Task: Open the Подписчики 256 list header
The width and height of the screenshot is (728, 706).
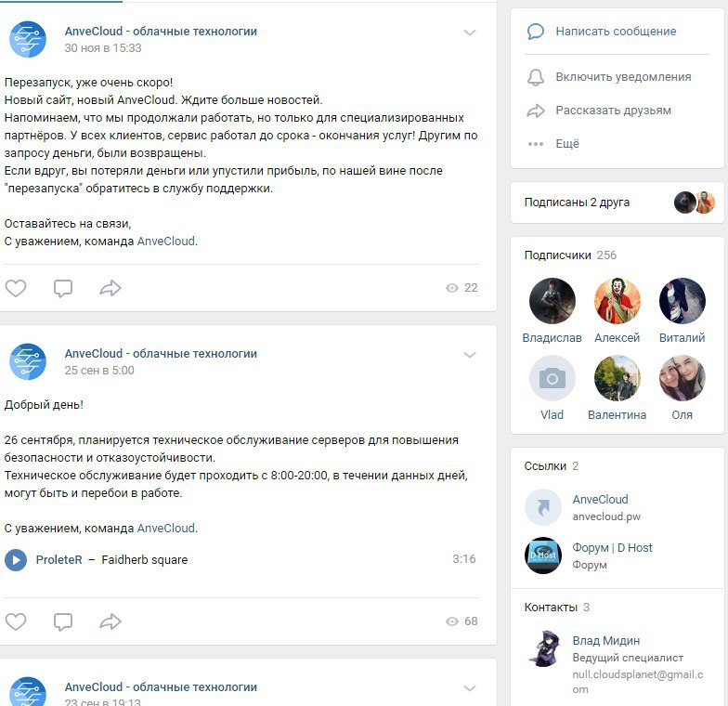Action: pyautogui.click(x=570, y=255)
